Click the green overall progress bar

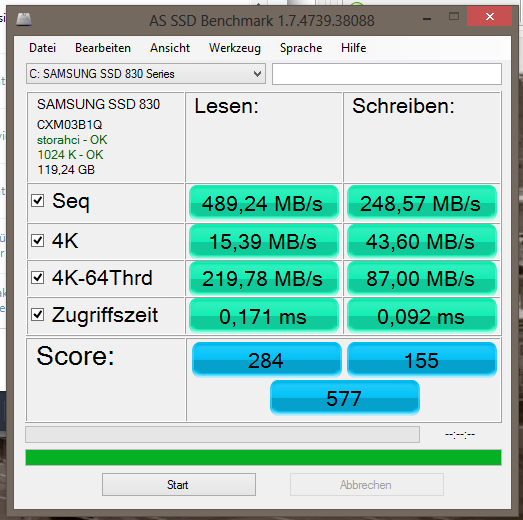pos(264,457)
